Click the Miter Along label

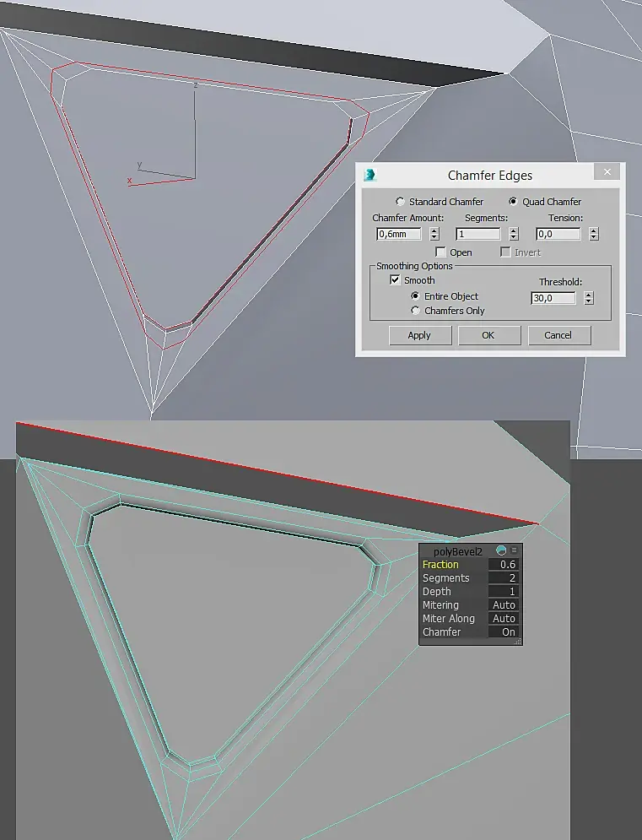[448, 618]
